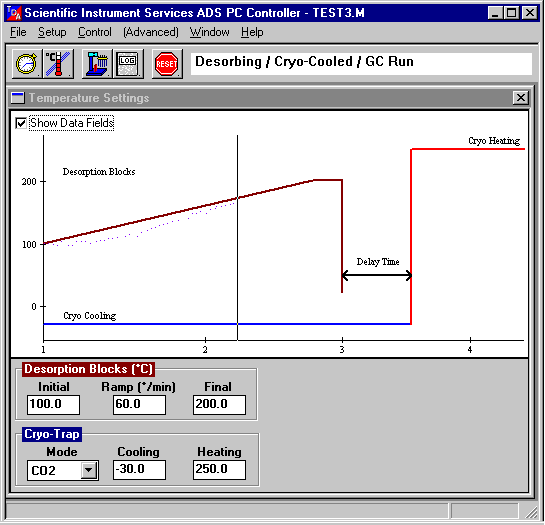The width and height of the screenshot is (545, 525).
Task: Close the Temperature Settings panel
Action: [520, 98]
